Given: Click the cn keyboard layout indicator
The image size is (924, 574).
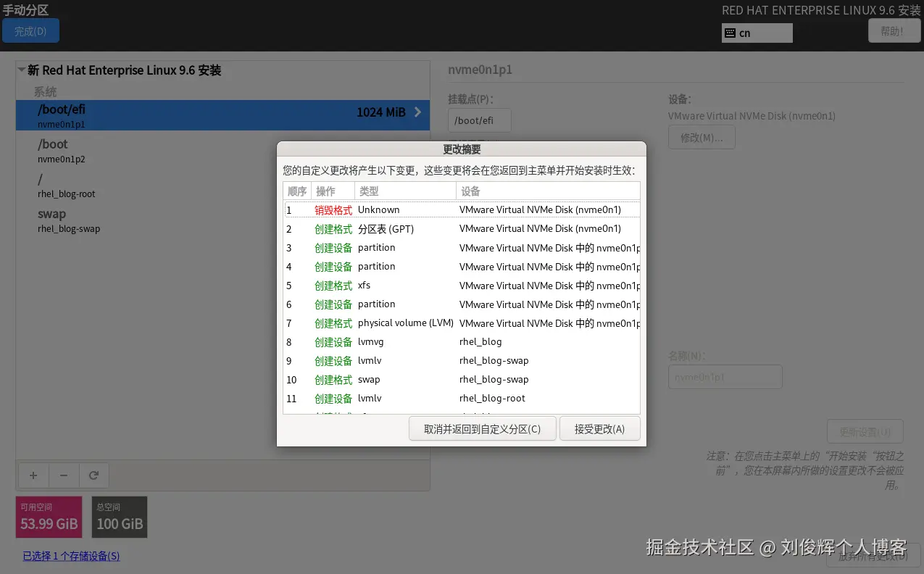Looking at the screenshot, I should coord(757,33).
